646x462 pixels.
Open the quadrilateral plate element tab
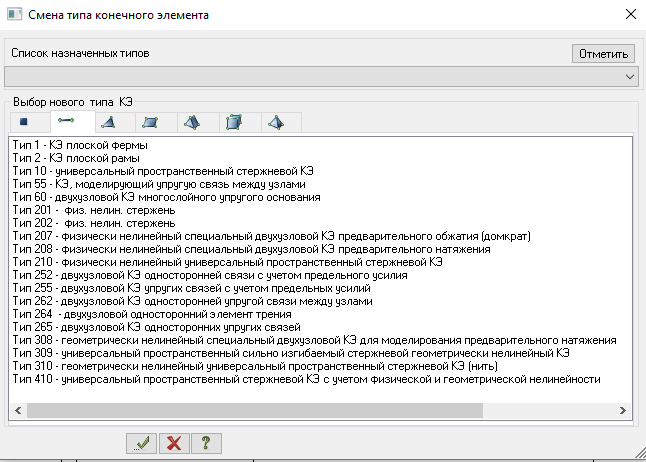[x=150, y=122]
